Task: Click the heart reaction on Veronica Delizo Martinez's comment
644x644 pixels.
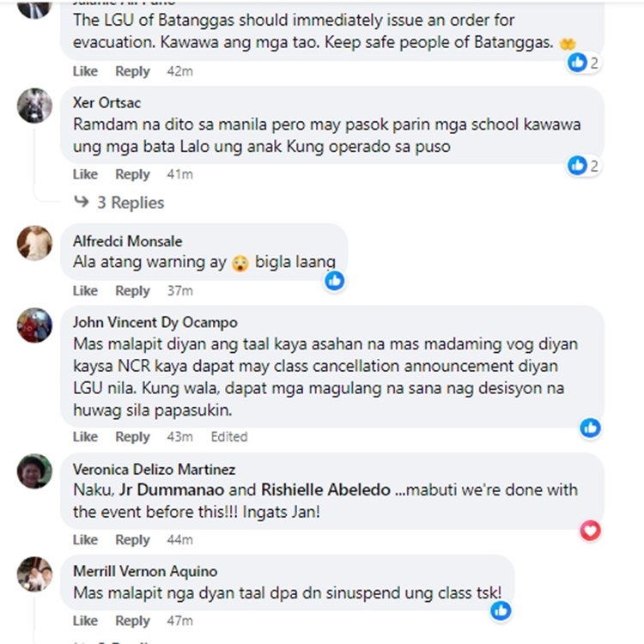Action: [x=590, y=531]
